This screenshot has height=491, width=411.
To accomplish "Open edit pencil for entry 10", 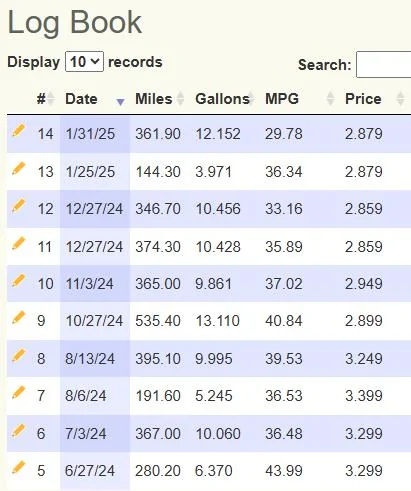I will 19,280.
